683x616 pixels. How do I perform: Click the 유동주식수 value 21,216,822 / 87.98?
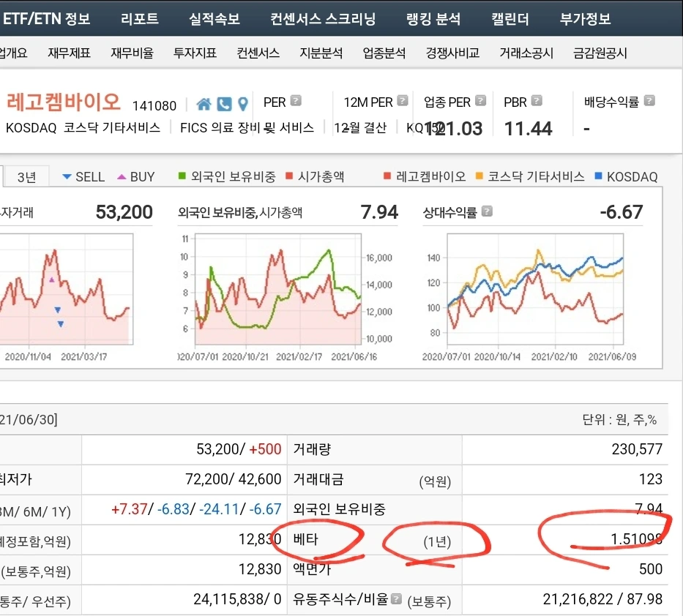[602, 599]
